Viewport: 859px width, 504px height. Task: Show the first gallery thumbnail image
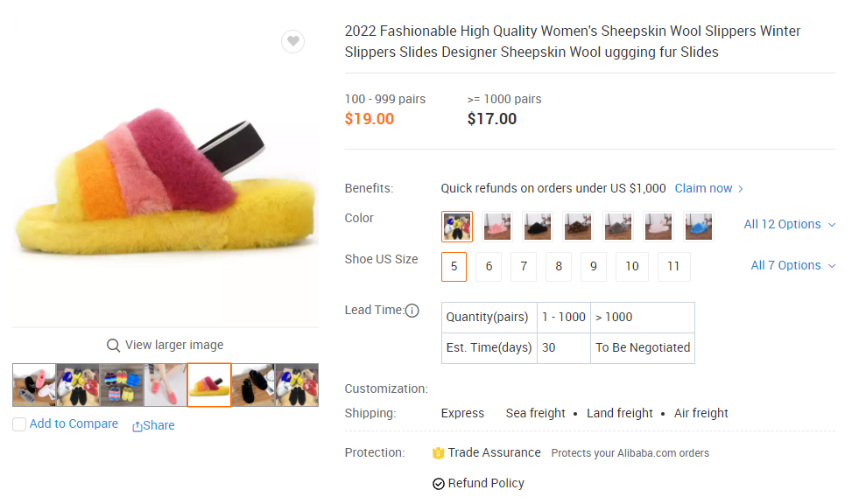click(x=34, y=385)
